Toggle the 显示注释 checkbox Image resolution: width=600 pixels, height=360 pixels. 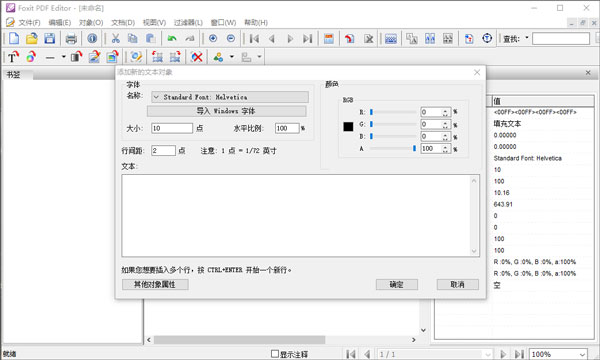pos(275,354)
